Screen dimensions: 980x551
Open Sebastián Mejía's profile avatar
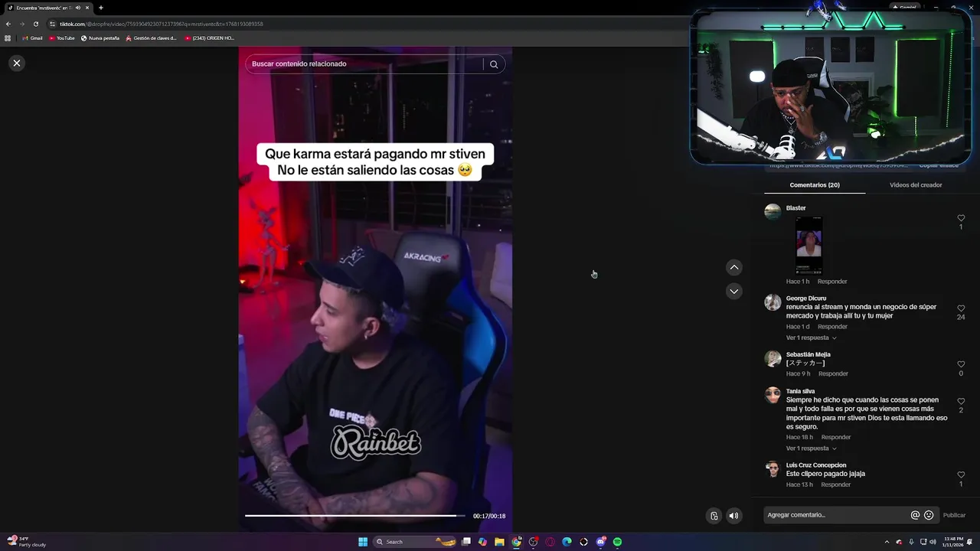coord(773,358)
